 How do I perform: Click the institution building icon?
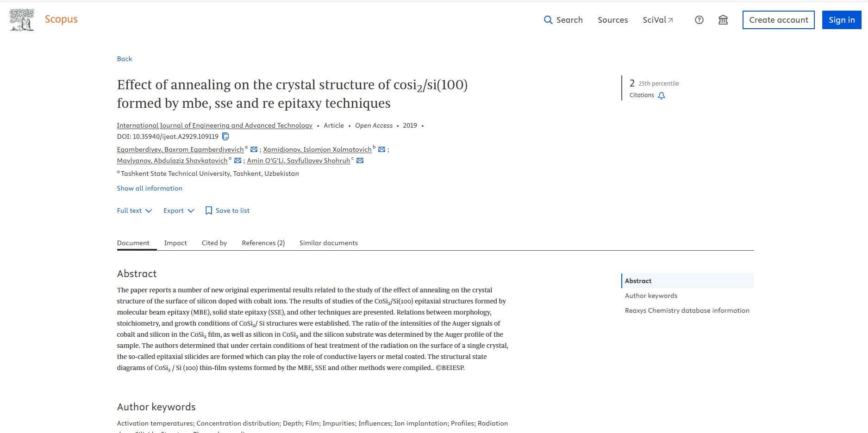pyautogui.click(x=723, y=20)
